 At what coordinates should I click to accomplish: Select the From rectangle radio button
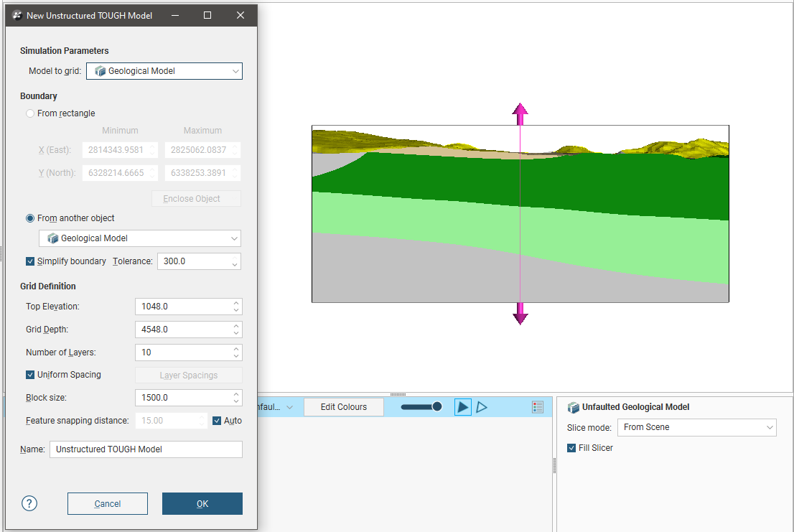point(30,113)
